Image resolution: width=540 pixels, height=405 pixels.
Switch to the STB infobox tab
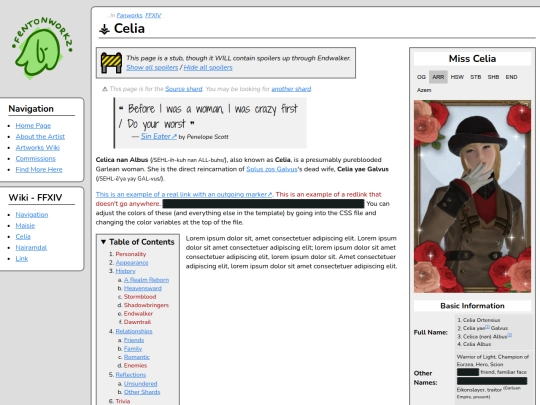tap(476, 77)
